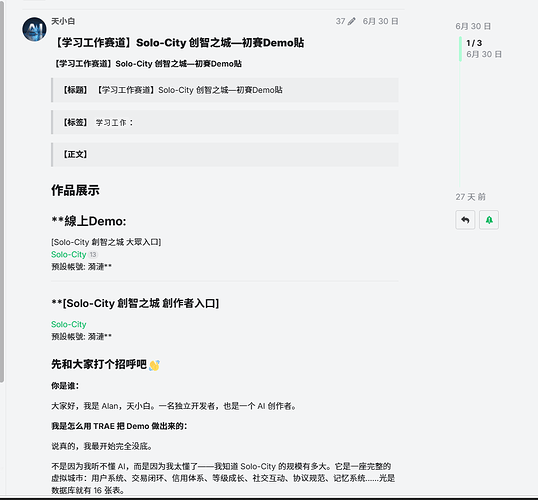The width and height of the screenshot is (538, 500).
Task: Select the waving hand emoji
Action: [x=154, y=365]
